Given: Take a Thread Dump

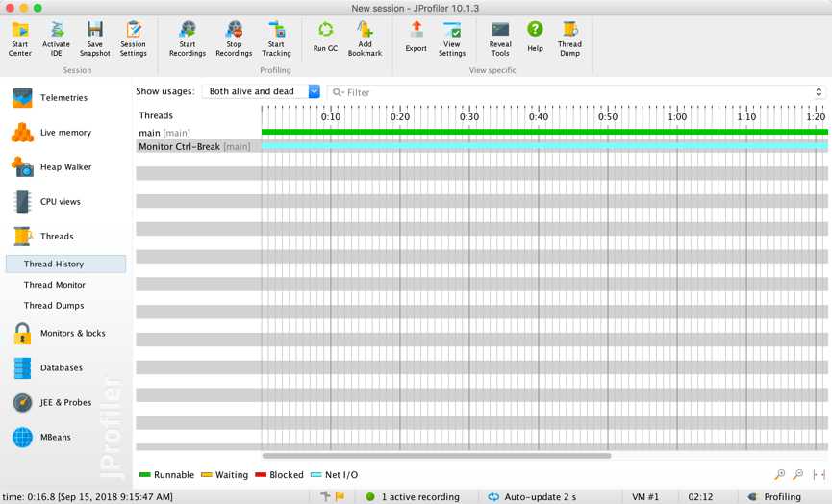Looking at the screenshot, I should pyautogui.click(x=569, y=38).
